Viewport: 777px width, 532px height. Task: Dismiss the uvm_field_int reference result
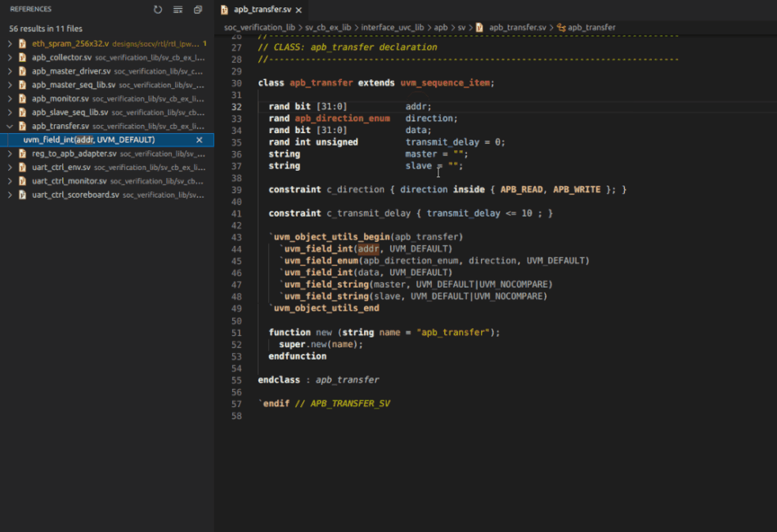(200, 140)
